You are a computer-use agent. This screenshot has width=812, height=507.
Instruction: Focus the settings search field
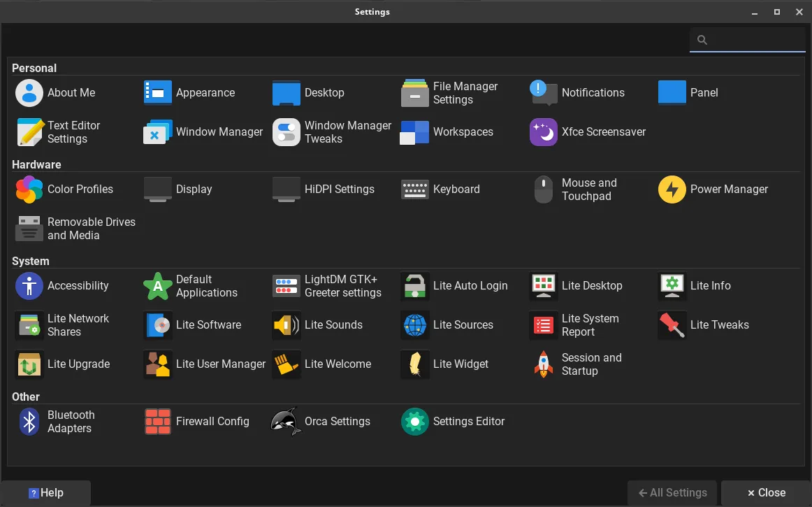pos(747,39)
